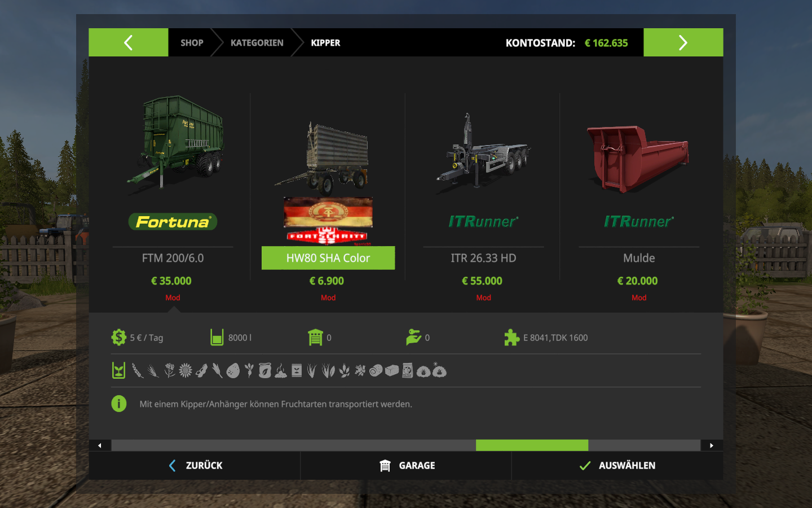The height and width of the screenshot is (508, 812).
Task: Confirm with the AUSWÄHLEN button
Action: coord(617,466)
